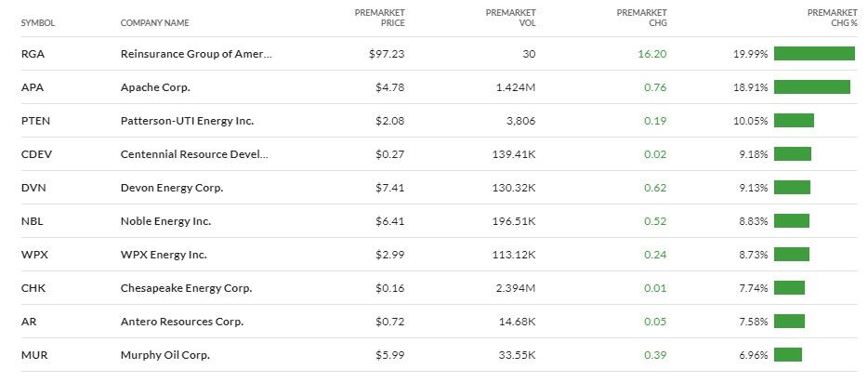The width and height of the screenshot is (868, 382).
Task: Click the green bar for RGA
Action: [x=814, y=54]
